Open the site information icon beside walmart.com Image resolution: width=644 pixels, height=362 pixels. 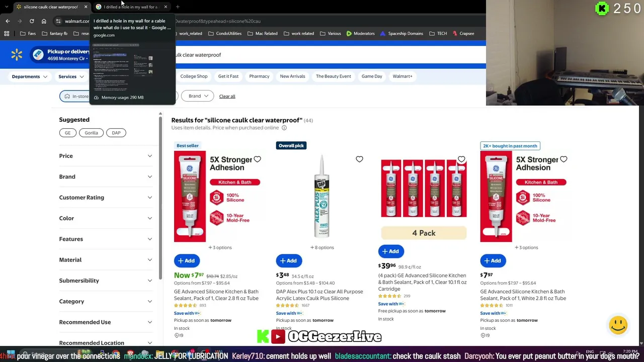(x=58, y=21)
